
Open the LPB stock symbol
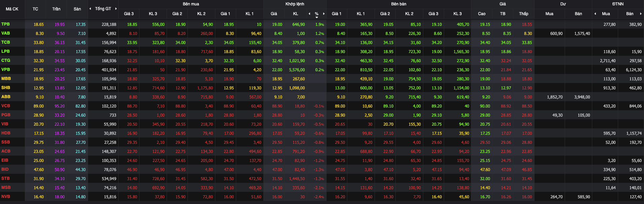tap(6, 51)
